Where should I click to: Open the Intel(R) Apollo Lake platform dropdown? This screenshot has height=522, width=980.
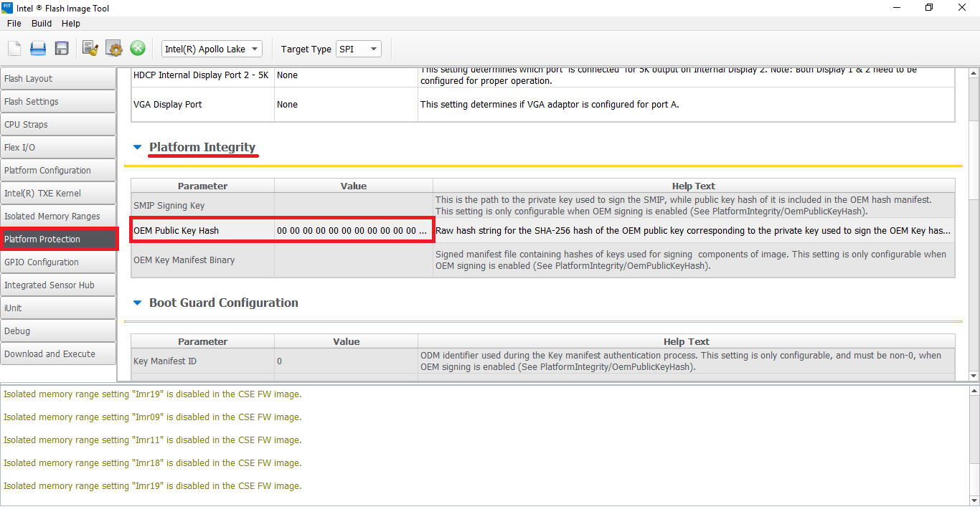(212, 49)
